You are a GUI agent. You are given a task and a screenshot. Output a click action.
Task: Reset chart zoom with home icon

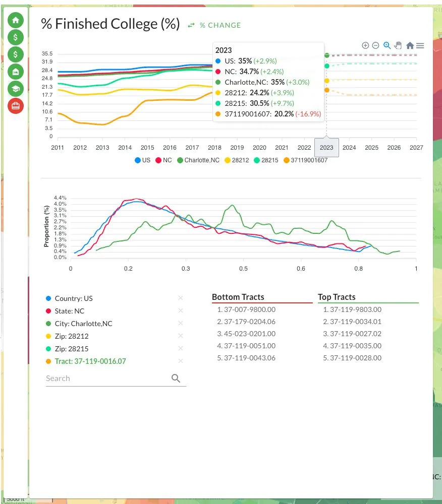410,46
